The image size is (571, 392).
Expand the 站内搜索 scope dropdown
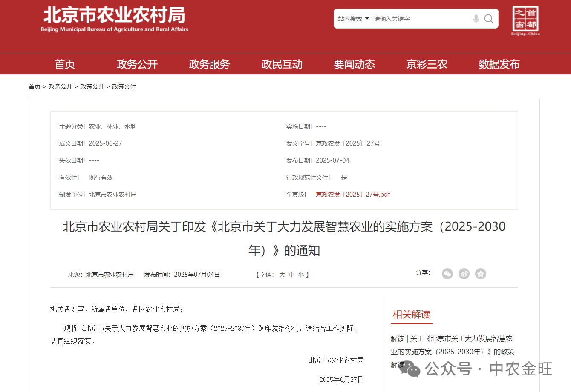point(353,19)
